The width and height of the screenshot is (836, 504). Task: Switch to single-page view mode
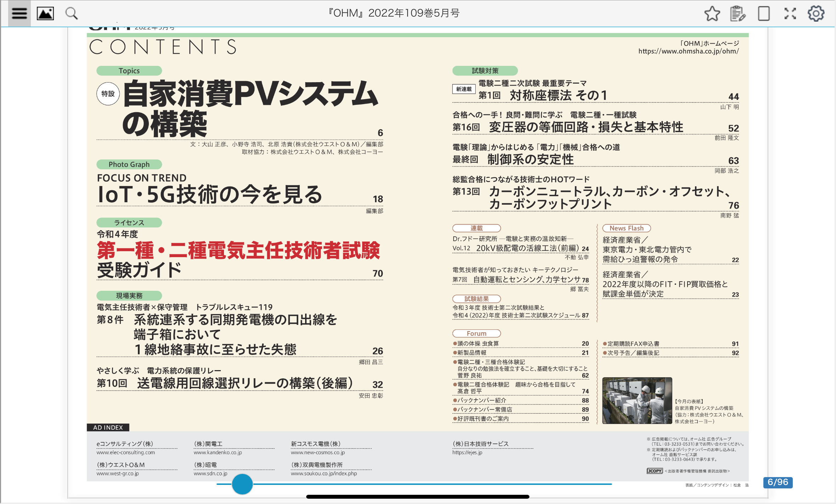[764, 14]
